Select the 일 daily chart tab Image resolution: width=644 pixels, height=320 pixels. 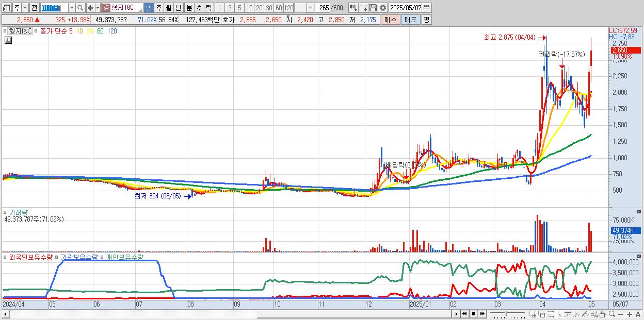[x=149, y=8]
